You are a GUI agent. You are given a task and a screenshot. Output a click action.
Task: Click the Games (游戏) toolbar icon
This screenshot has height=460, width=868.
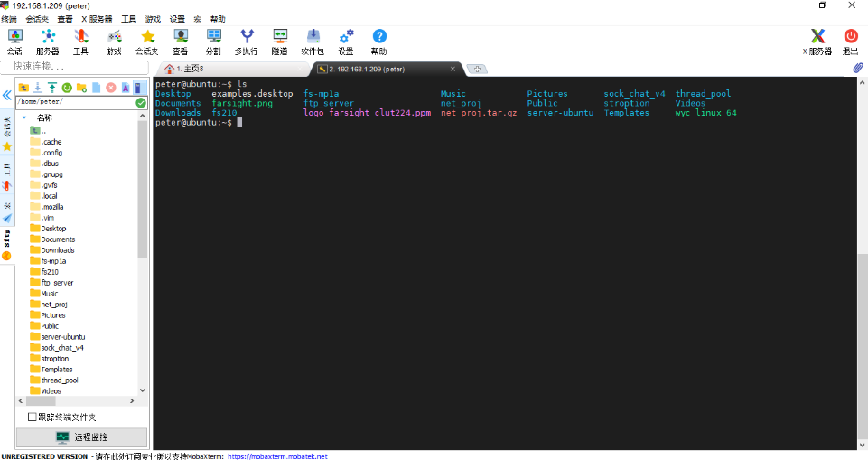coord(114,41)
